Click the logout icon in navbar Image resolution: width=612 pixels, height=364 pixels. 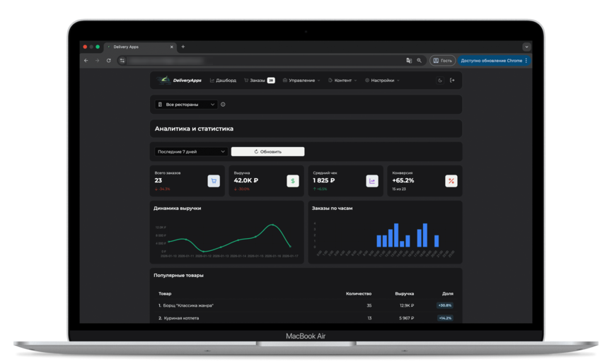452,81
